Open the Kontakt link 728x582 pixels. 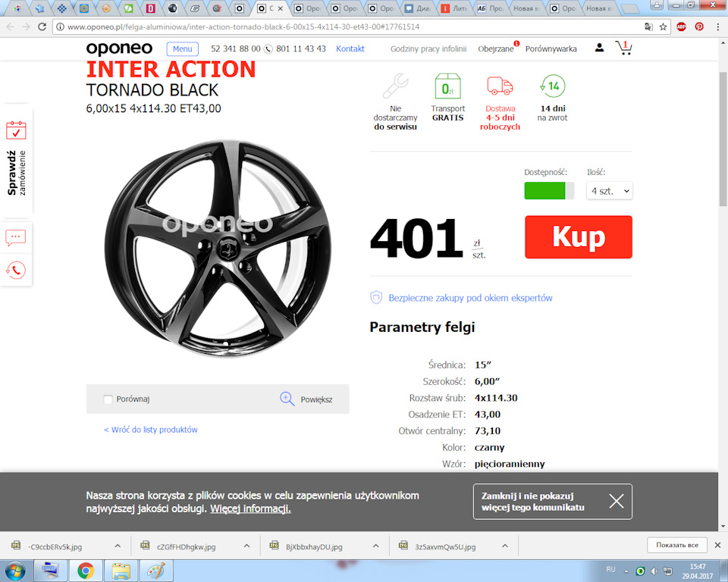350,48
